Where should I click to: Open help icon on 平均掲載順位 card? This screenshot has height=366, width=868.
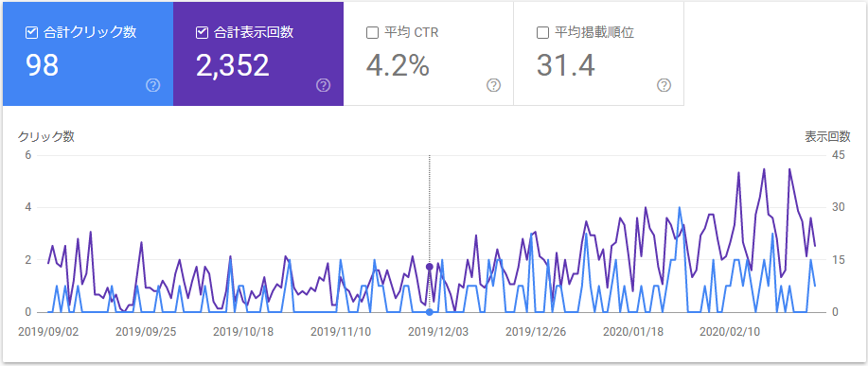click(664, 85)
